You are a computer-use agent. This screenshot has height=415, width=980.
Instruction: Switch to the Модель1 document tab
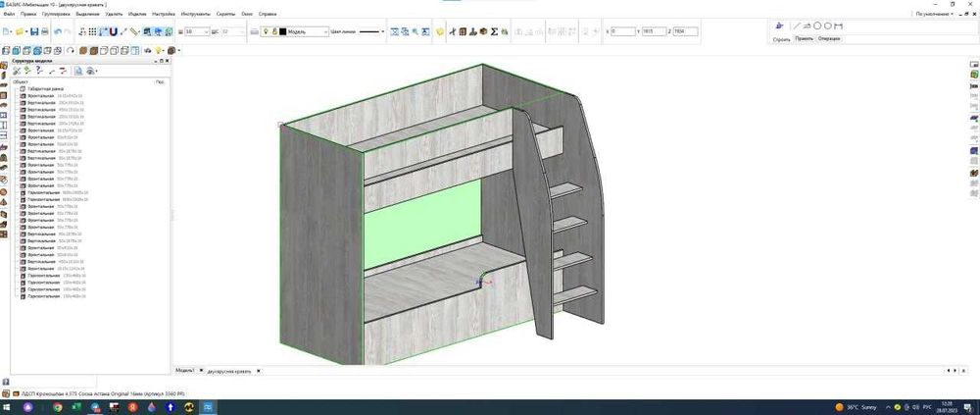[x=185, y=371]
